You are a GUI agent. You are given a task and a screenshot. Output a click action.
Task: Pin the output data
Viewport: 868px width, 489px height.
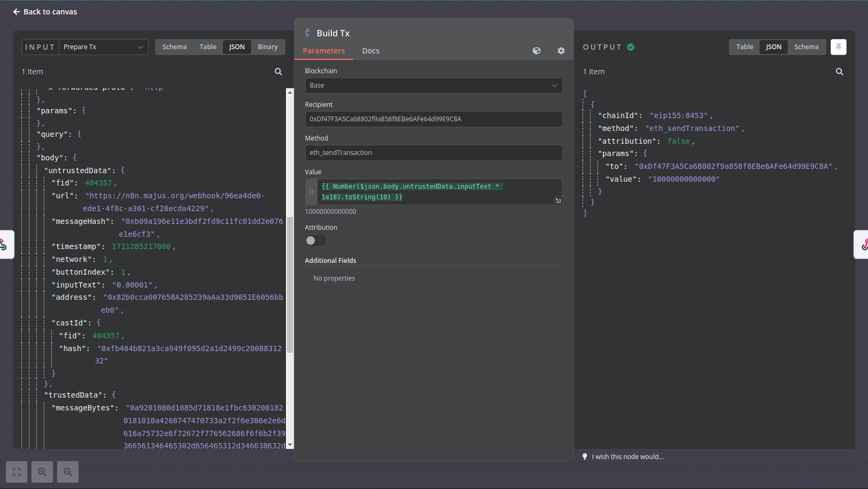tap(839, 47)
